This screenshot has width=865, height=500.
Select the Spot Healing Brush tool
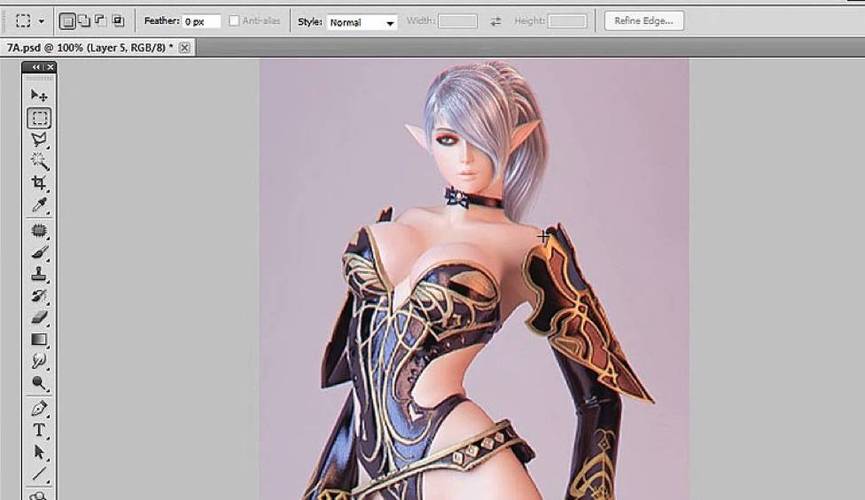[x=39, y=231]
